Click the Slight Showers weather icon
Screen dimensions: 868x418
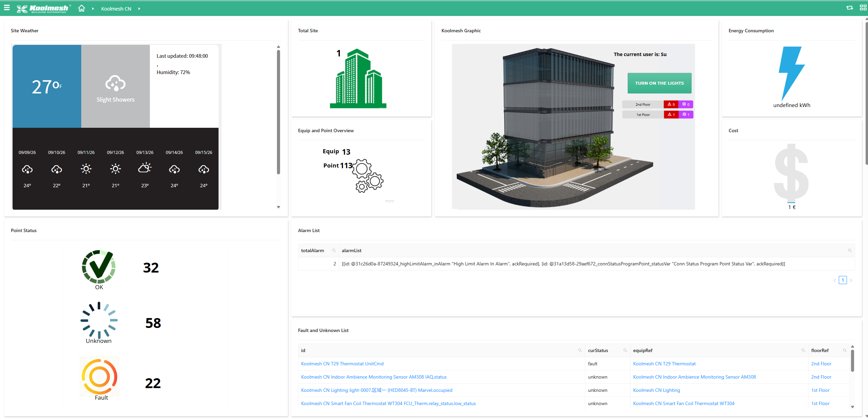pyautogui.click(x=116, y=83)
